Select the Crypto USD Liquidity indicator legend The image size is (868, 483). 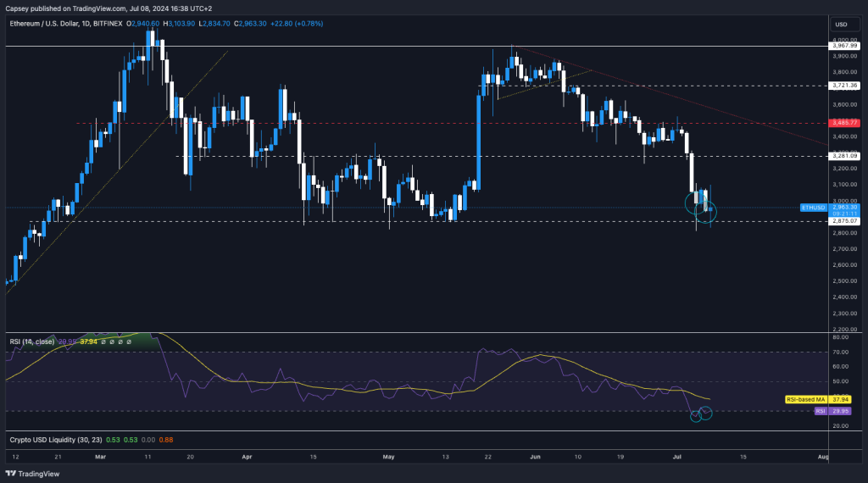[x=49, y=440]
